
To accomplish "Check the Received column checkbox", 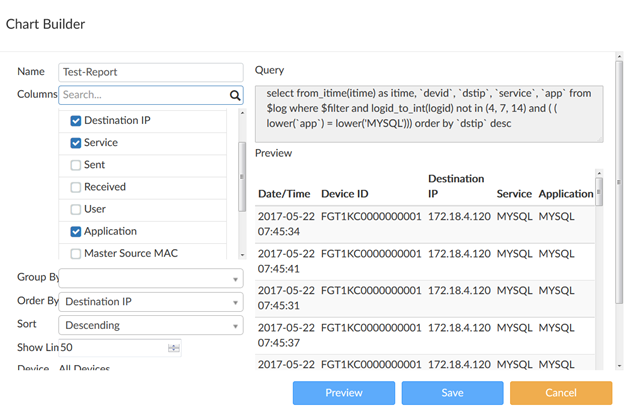I will click(76, 187).
